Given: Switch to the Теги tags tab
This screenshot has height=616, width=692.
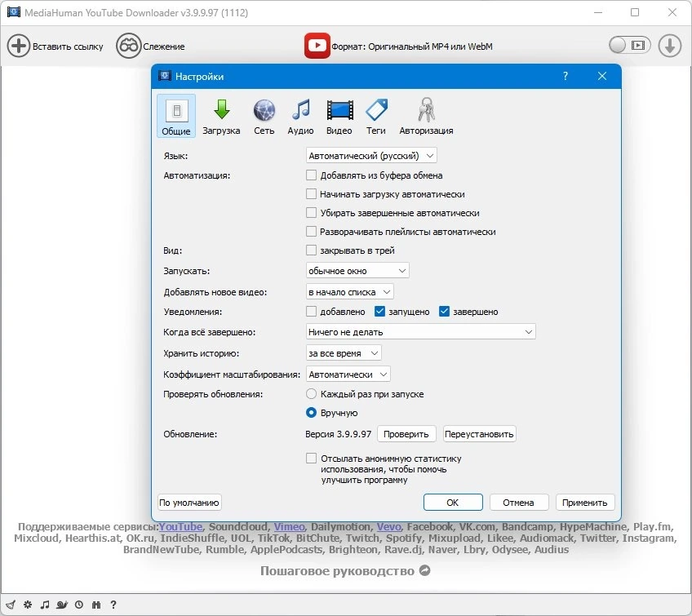Looking at the screenshot, I should click(x=376, y=117).
